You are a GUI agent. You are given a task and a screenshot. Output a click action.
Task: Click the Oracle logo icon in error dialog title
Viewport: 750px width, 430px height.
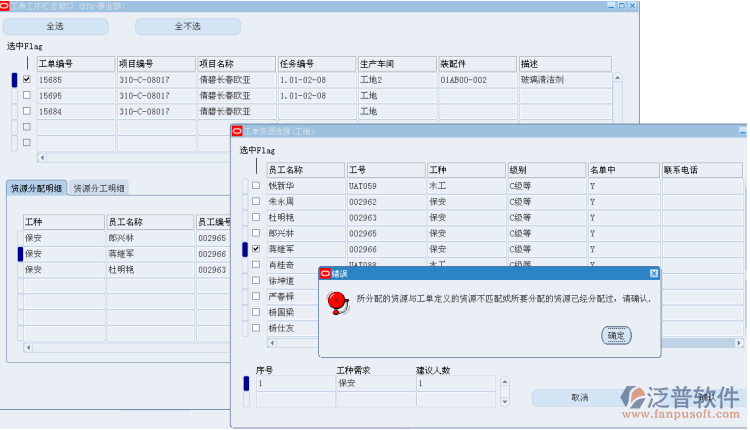pyautogui.click(x=325, y=273)
